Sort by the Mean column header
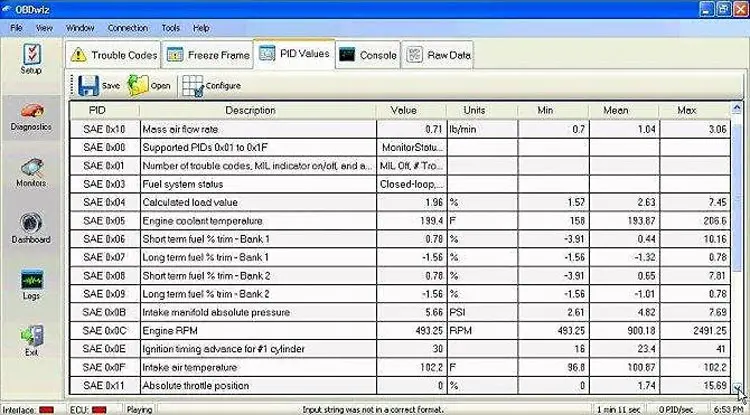This screenshot has height=415, width=750. [x=624, y=110]
